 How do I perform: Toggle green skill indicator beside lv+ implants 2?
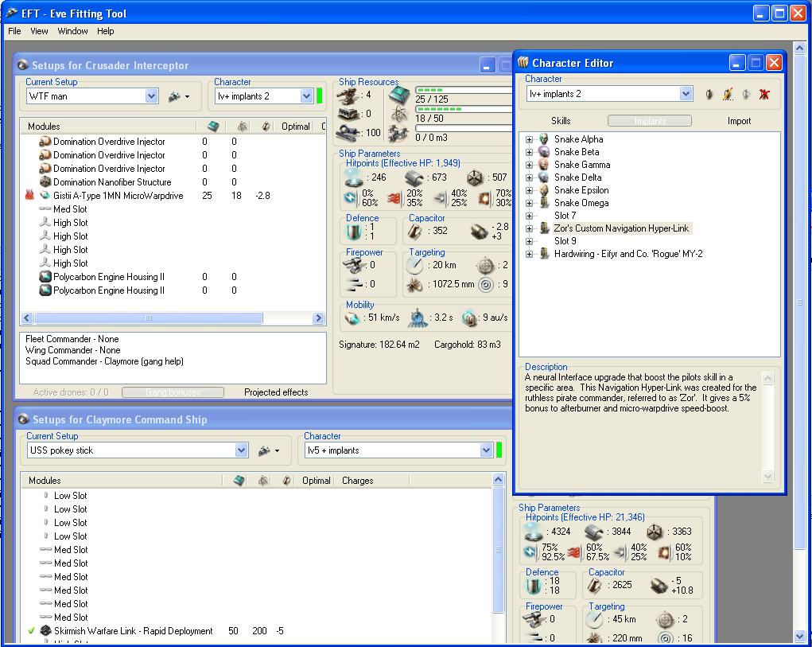(320, 96)
